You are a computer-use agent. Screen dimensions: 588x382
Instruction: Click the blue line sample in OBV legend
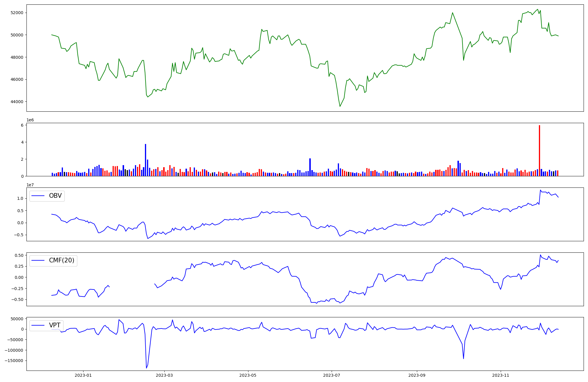pyautogui.click(x=38, y=196)
